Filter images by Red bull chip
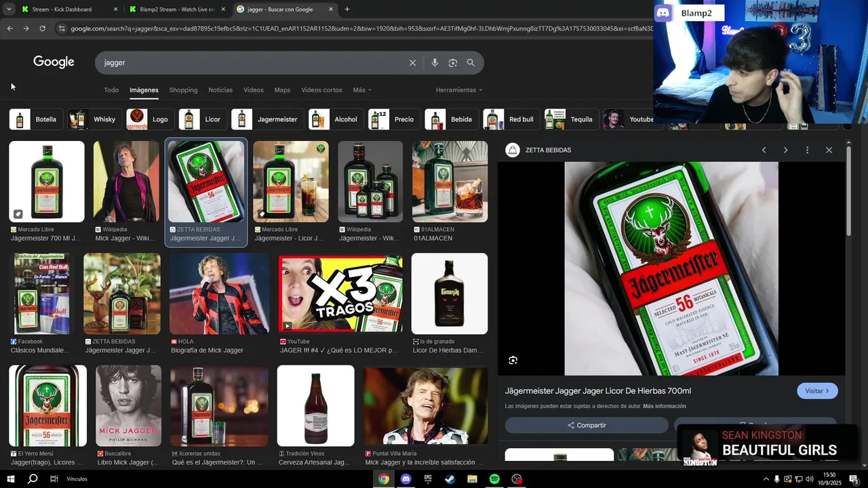 coord(511,119)
